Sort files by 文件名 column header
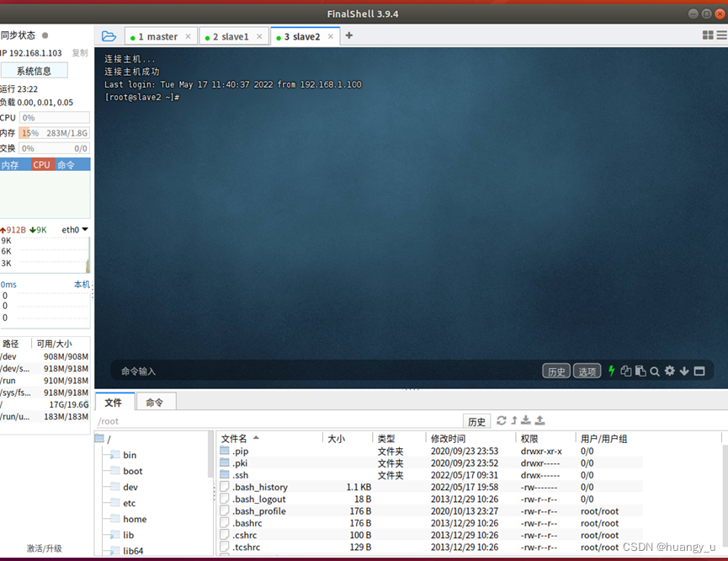 270,438
